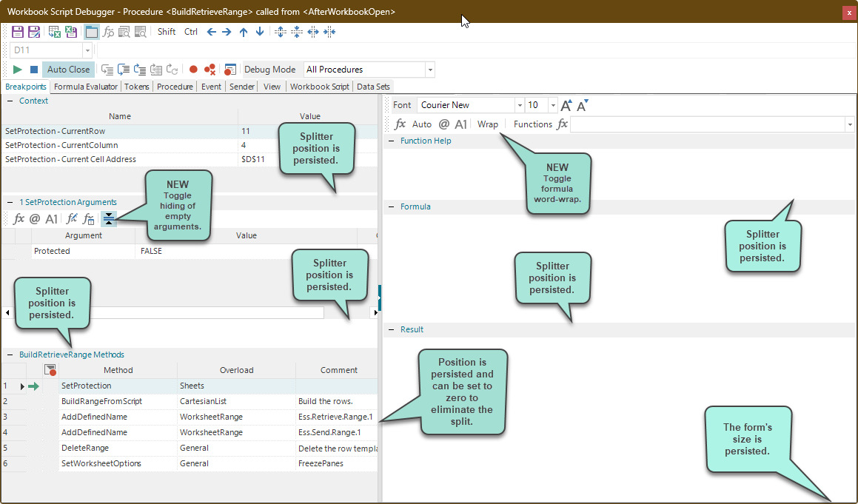This screenshot has height=504, width=858.
Task: Click the fx icon in Arguments toolbar
Action: click(x=19, y=219)
